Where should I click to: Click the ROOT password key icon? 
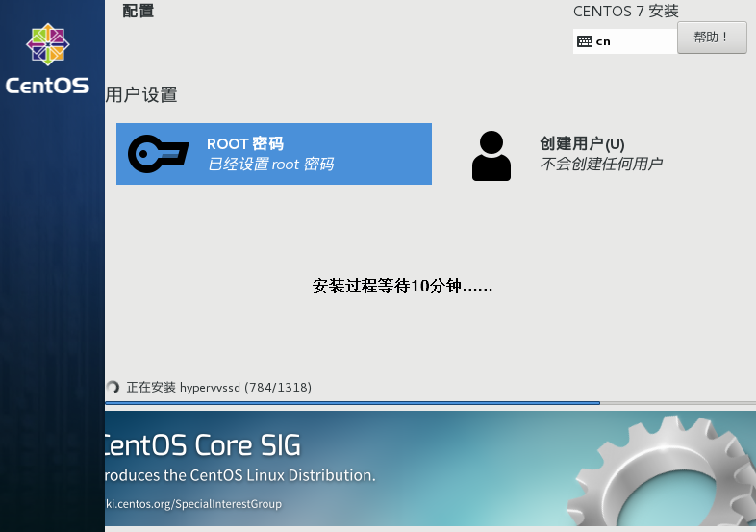coord(159,154)
